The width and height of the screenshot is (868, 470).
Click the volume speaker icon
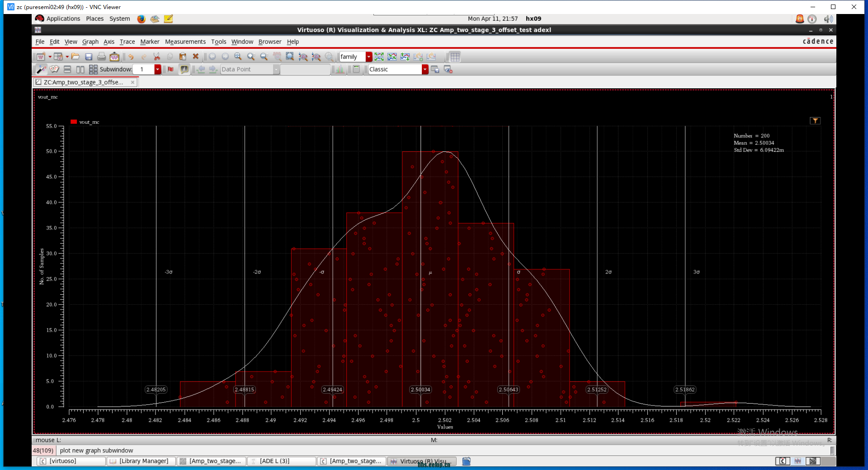click(x=828, y=19)
